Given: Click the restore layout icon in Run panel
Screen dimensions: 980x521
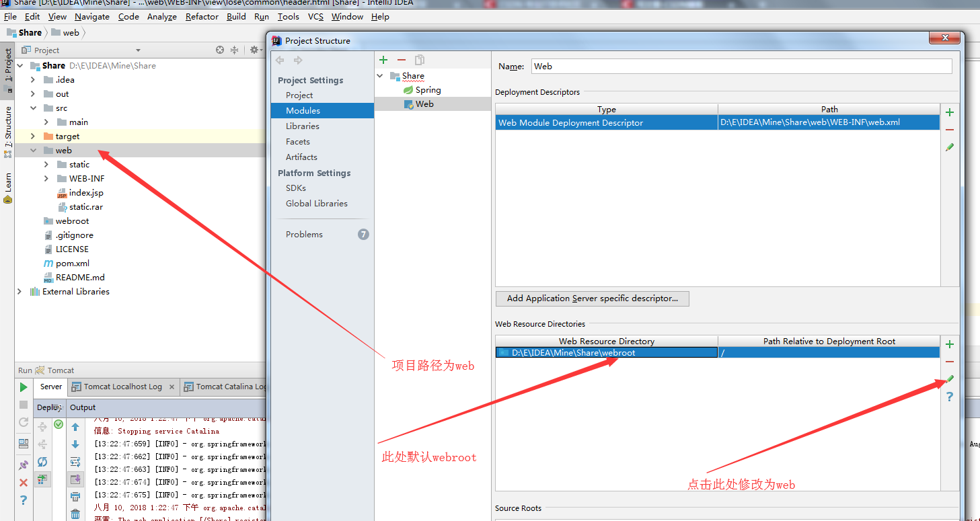Looking at the screenshot, I should tap(24, 444).
